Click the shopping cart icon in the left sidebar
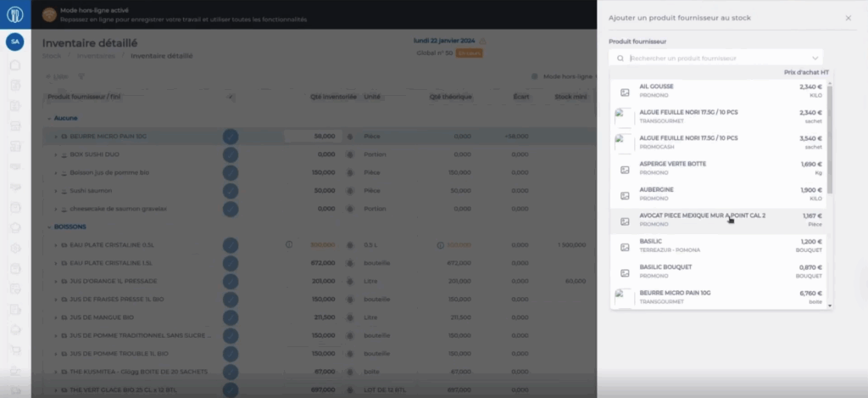 click(14, 350)
